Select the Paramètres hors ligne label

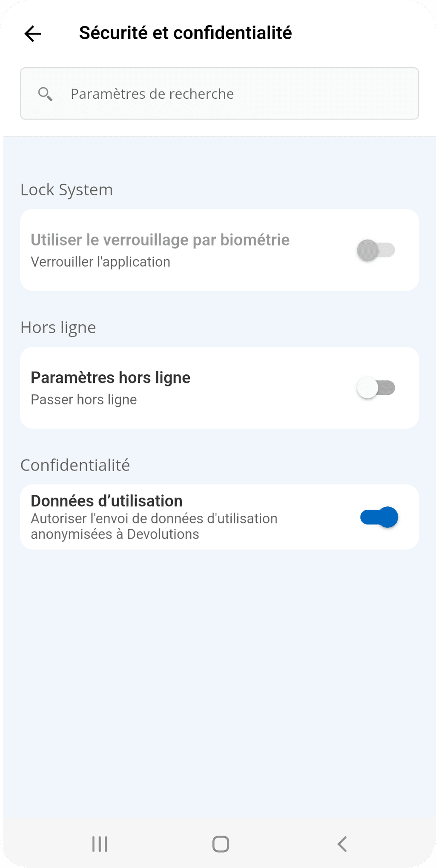tap(111, 378)
